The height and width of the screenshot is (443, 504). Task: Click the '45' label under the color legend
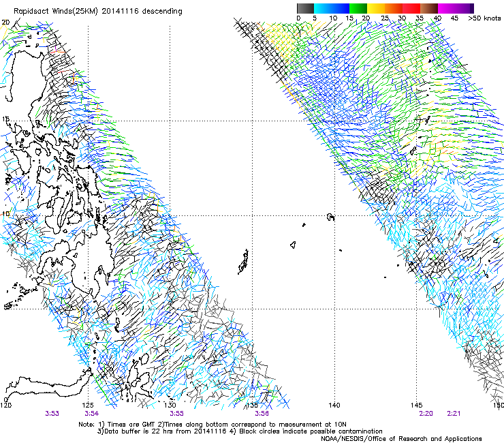point(454,18)
